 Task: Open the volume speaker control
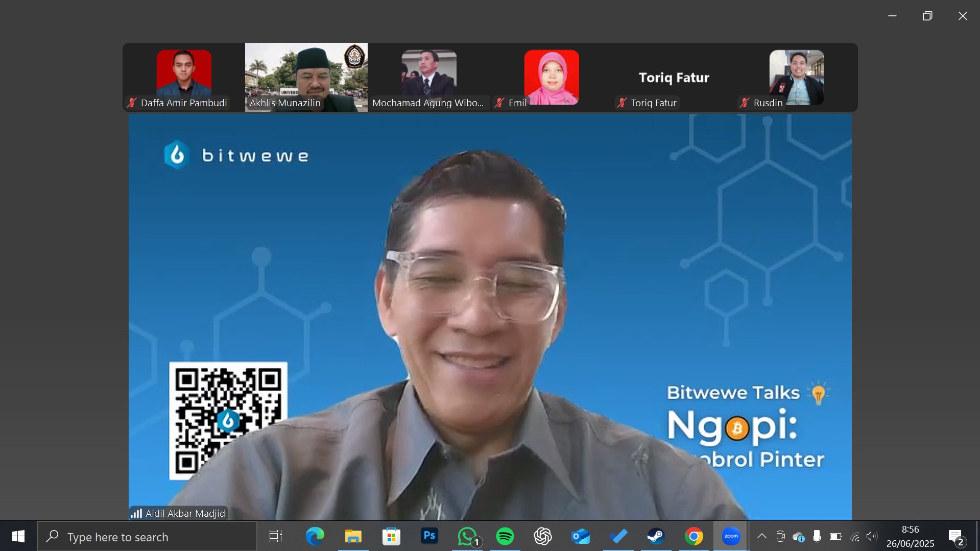(x=872, y=536)
